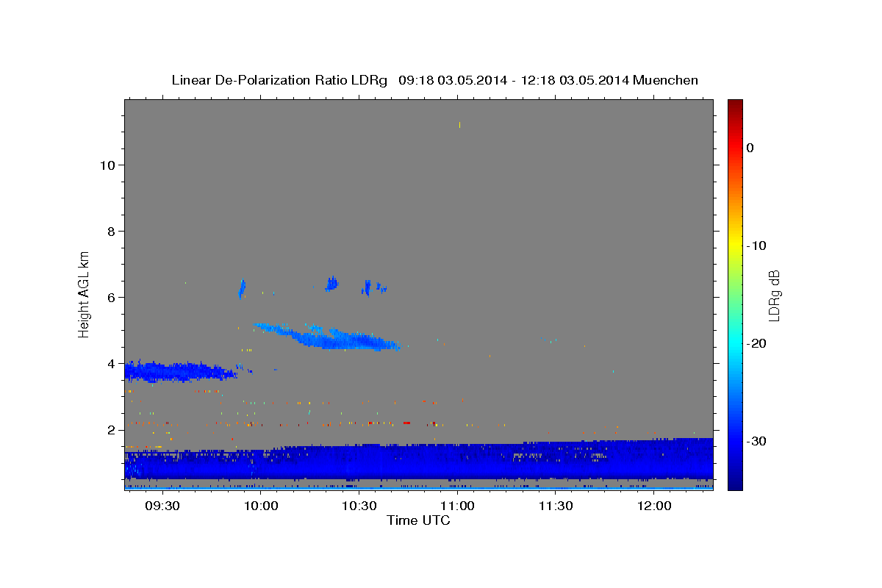
Task: Click the 'LDRg dB' colorbar label
Action: pyautogui.click(x=774, y=295)
